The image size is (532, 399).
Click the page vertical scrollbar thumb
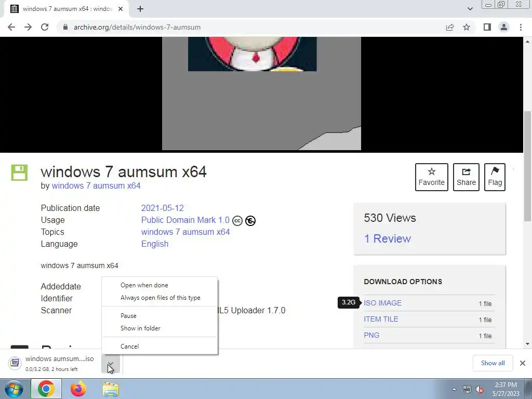(x=528, y=166)
